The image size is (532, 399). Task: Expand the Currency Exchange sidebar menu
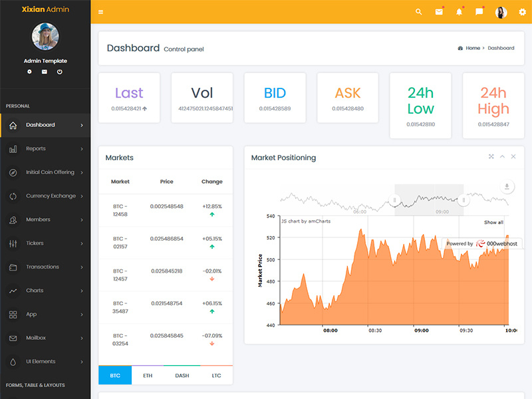click(45, 196)
